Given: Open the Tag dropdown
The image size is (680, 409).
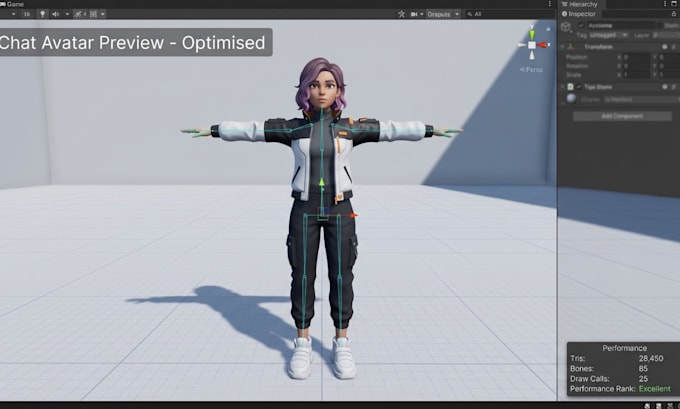Looking at the screenshot, I should [609, 35].
